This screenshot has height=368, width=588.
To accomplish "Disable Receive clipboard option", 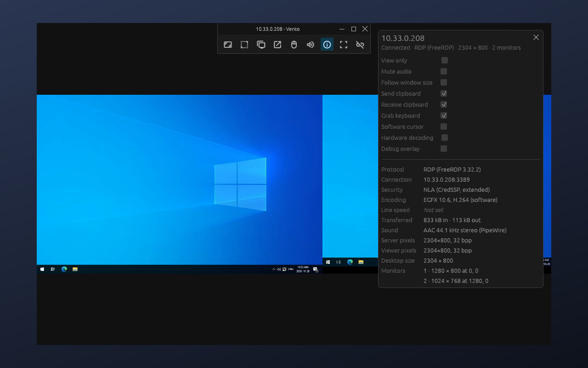I will (x=444, y=104).
